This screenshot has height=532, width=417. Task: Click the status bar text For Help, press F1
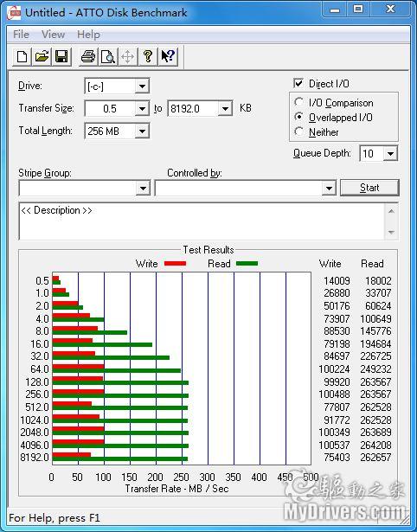pos(55,518)
